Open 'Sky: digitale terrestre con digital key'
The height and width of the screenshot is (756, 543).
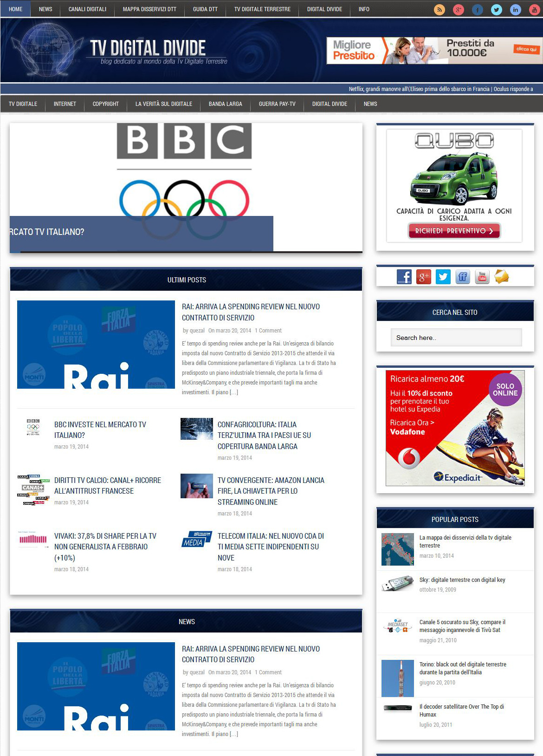click(462, 580)
